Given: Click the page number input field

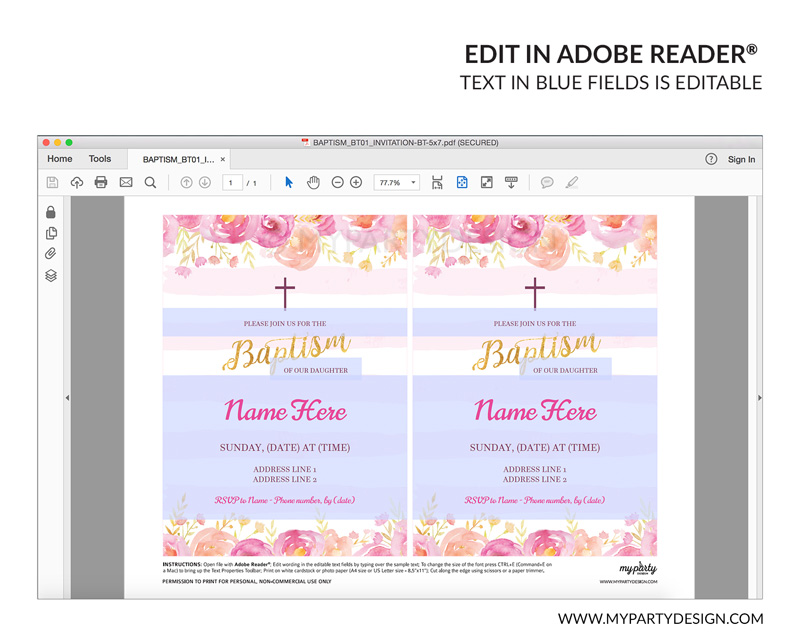Looking at the screenshot, I should (232, 183).
